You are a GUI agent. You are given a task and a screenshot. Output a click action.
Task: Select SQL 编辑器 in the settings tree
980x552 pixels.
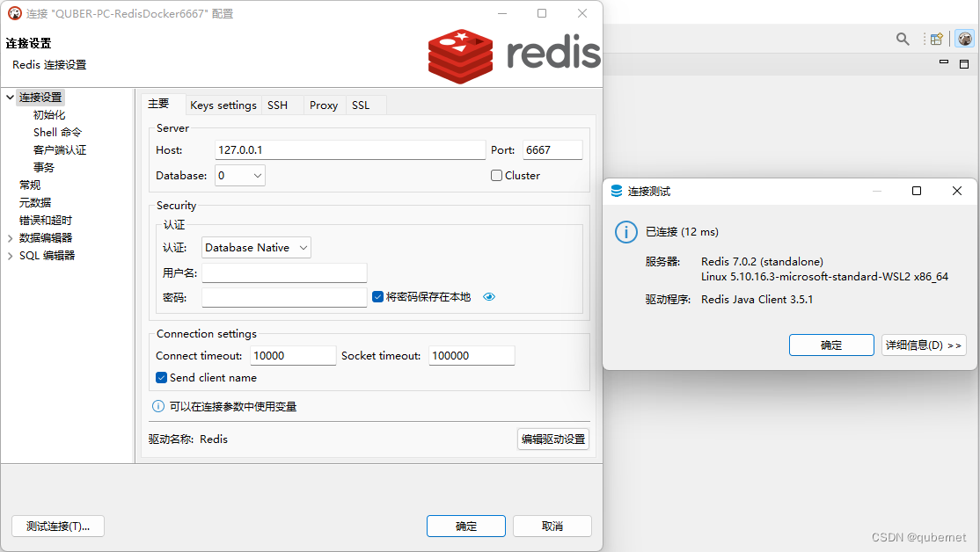(x=47, y=256)
